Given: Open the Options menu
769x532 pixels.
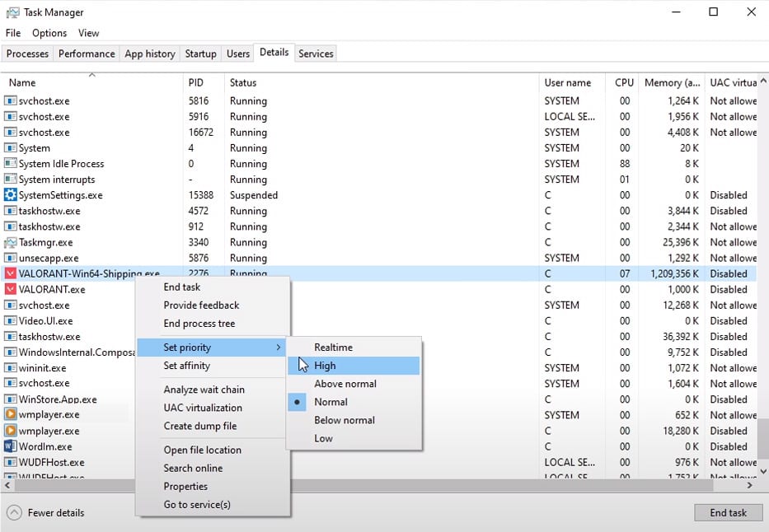Looking at the screenshot, I should click(x=49, y=33).
